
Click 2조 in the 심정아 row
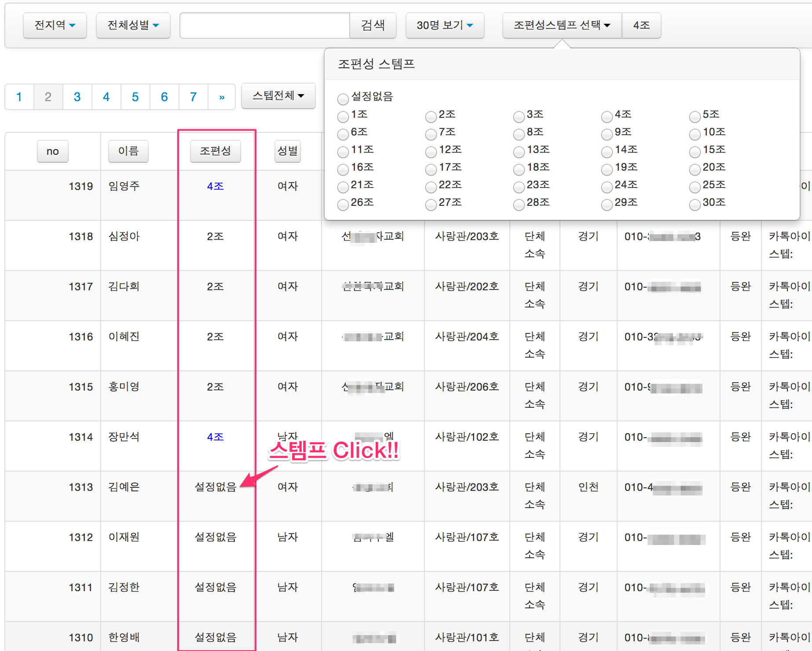tap(216, 237)
